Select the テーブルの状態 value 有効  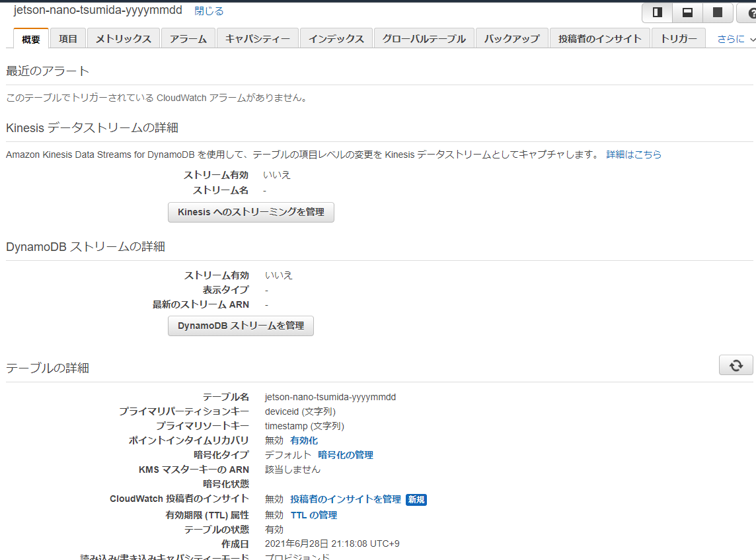274,530
